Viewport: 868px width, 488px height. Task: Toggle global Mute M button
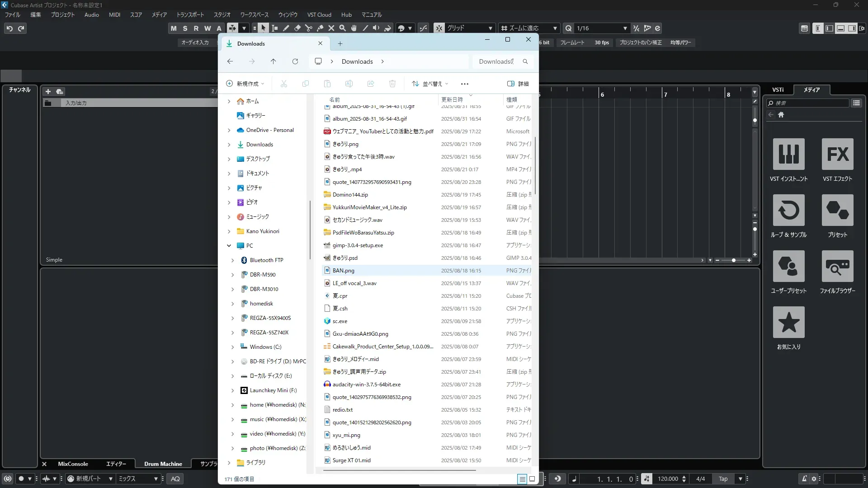174,28
